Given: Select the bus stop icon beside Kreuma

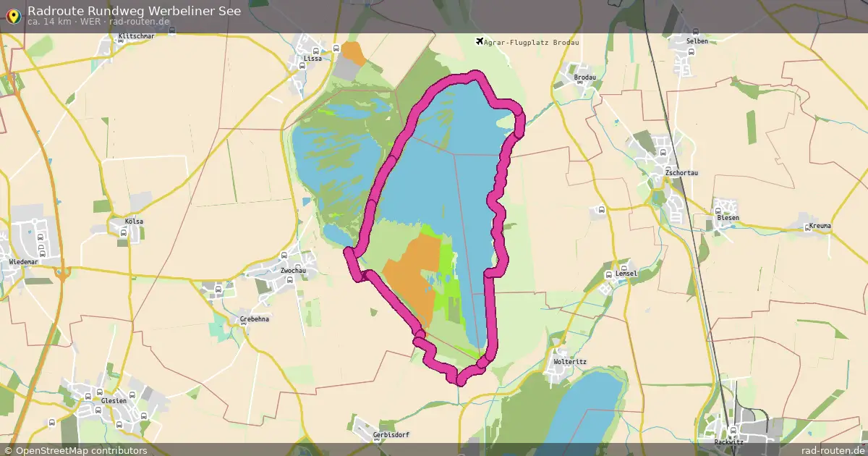Looking at the screenshot, I should click(x=807, y=228).
